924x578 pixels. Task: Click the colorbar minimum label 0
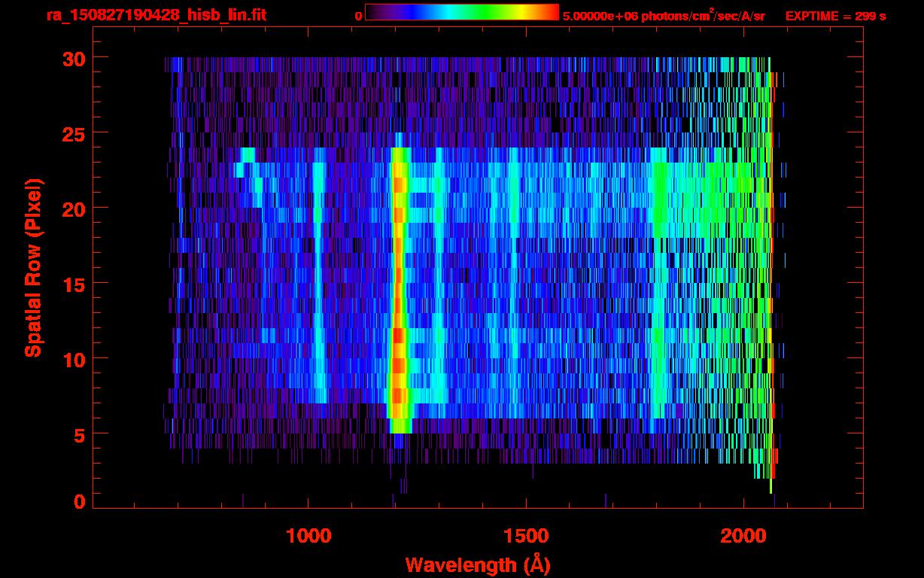coord(359,16)
